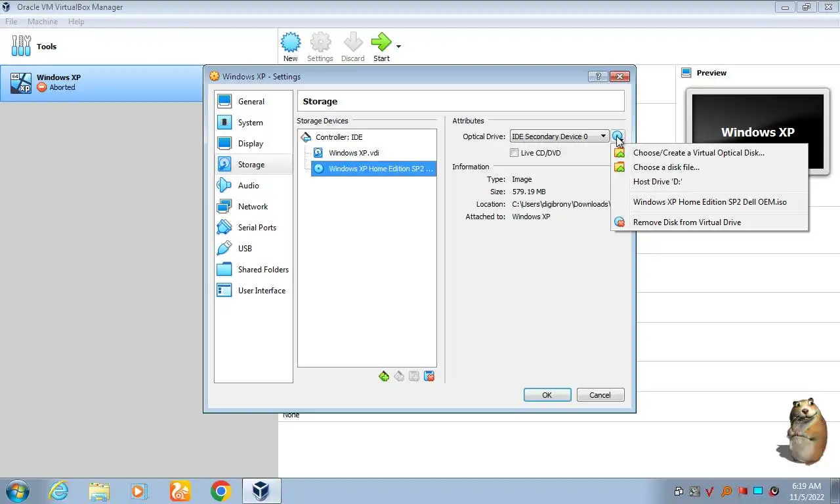Open the Help menu
The image size is (840, 504).
76,22
